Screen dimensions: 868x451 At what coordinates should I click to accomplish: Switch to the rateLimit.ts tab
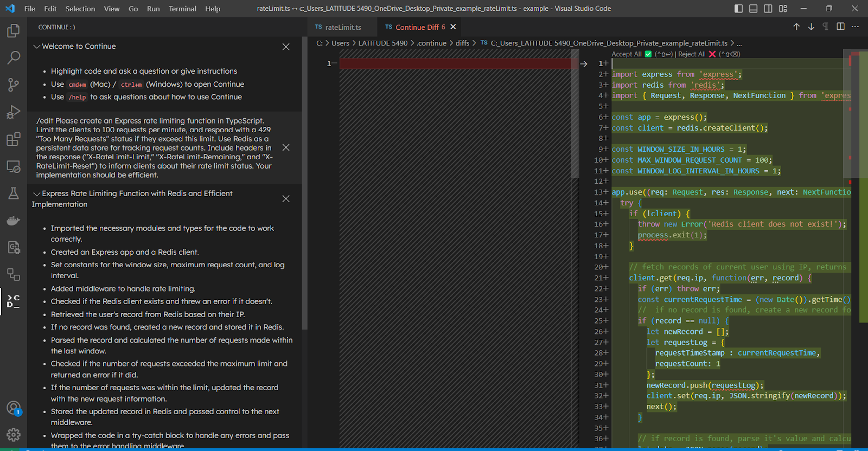click(342, 27)
